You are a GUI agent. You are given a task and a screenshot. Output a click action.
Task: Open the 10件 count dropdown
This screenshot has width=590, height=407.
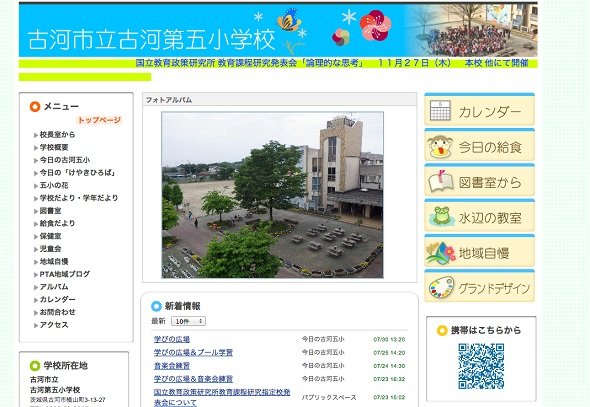(x=189, y=321)
